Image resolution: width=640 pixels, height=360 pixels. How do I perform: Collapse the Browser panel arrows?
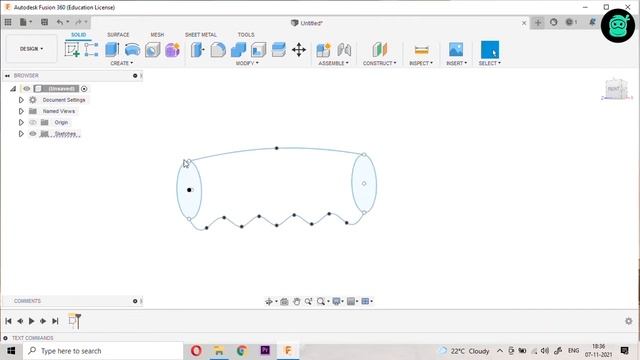coord(7,76)
